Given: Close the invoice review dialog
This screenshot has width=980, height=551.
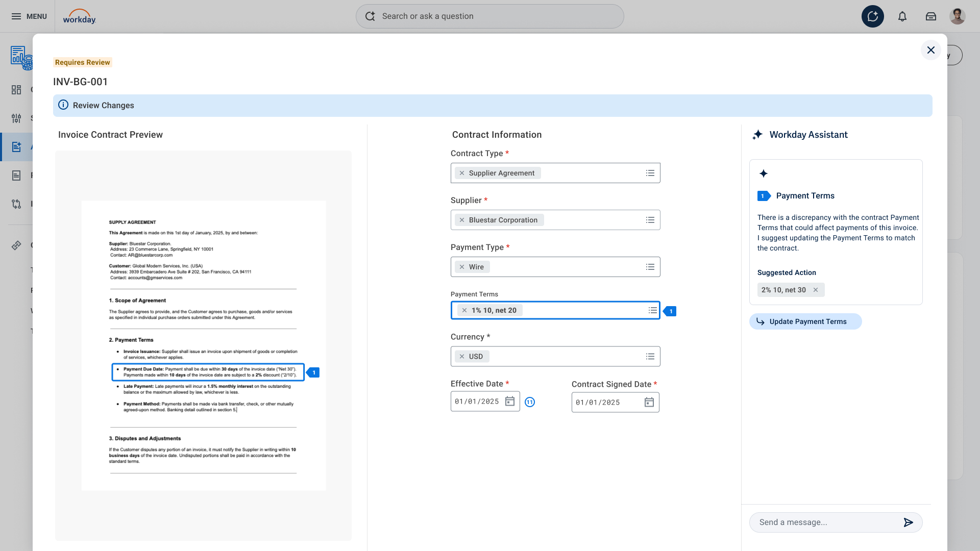Looking at the screenshot, I should (x=930, y=50).
